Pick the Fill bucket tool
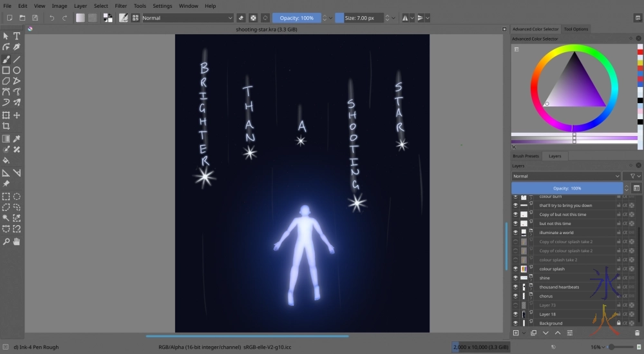 [6, 161]
